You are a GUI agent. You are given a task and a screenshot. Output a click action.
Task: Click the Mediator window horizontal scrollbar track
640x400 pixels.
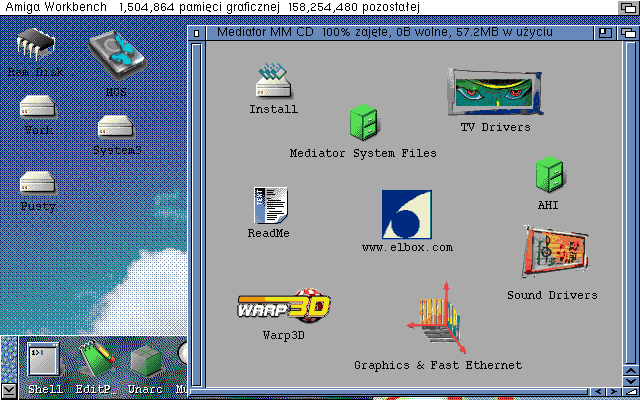[390, 392]
